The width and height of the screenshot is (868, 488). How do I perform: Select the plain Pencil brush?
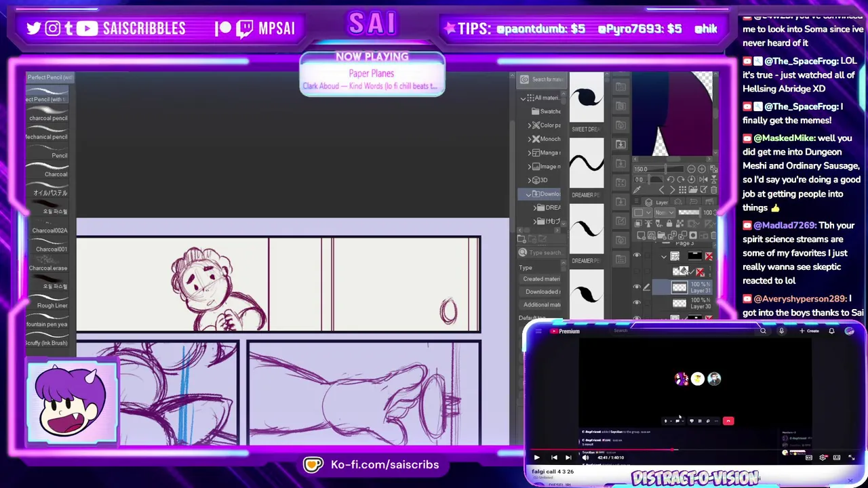click(x=47, y=150)
